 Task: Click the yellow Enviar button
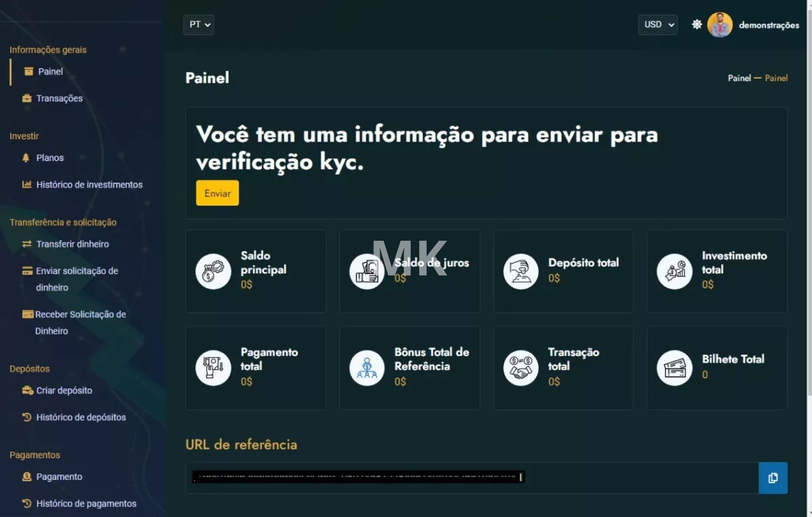click(x=217, y=193)
